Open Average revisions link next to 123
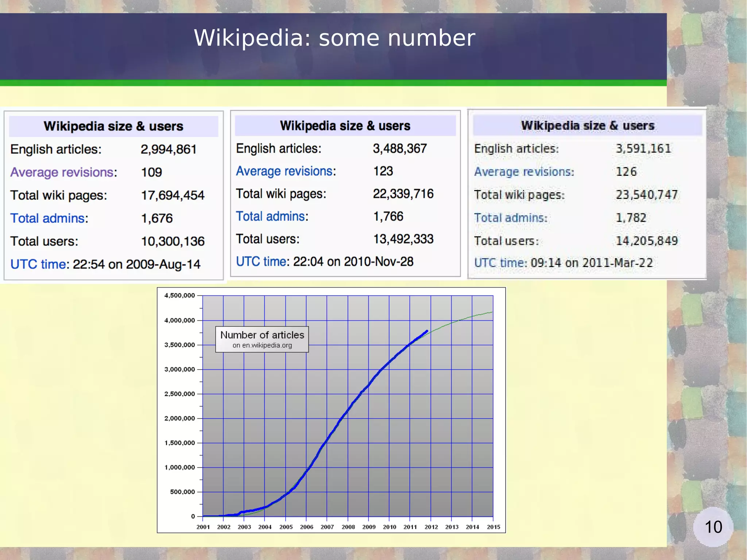 [x=284, y=171]
